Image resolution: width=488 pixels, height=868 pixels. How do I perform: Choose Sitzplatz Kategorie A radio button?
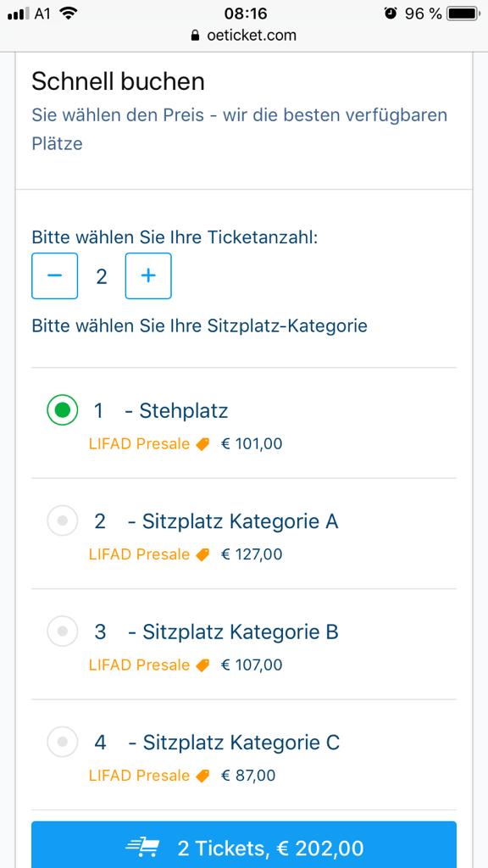[63, 520]
